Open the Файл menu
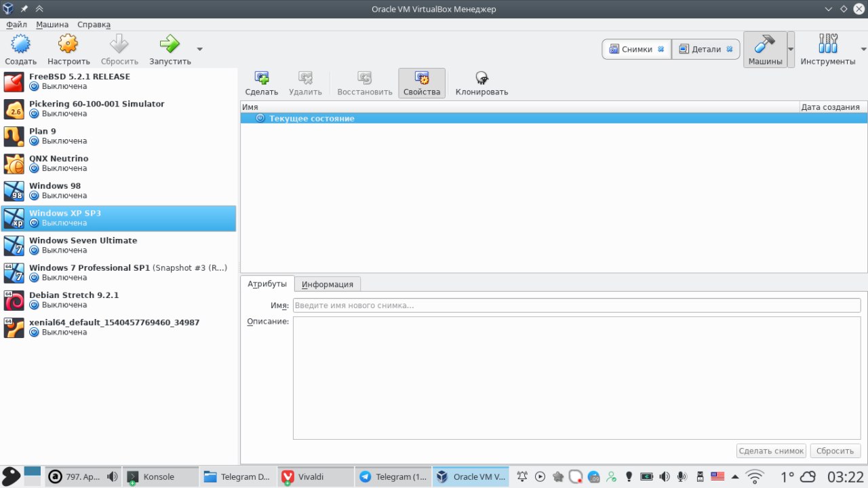 (16, 24)
